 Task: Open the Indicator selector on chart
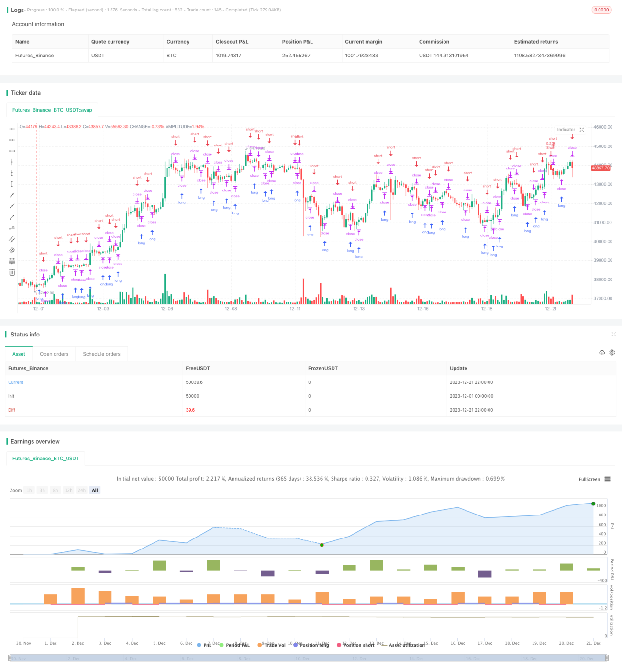[566, 130]
